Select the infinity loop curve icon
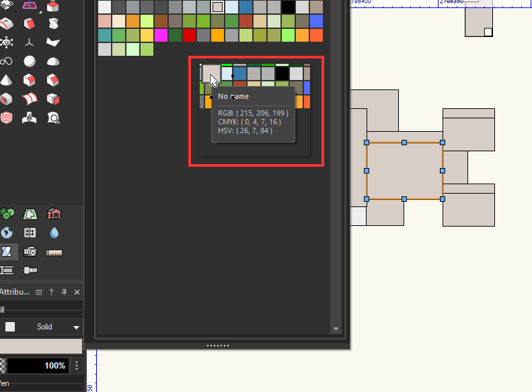 coord(7,61)
